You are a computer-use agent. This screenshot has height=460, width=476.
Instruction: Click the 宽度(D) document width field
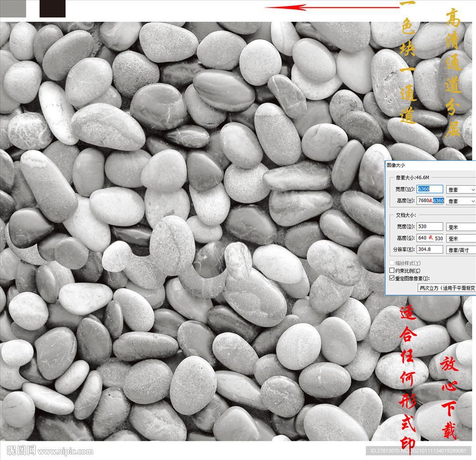pyautogui.click(x=430, y=227)
